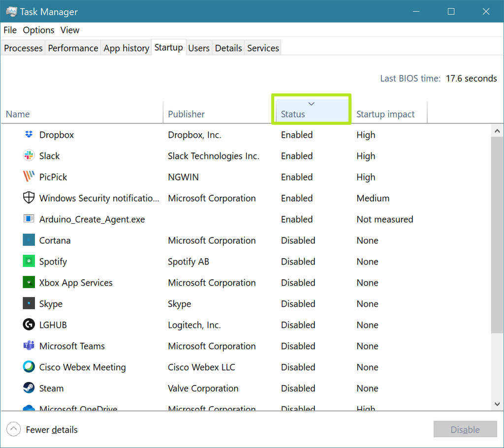Click the Windows Security shield icon

tap(29, 198)
